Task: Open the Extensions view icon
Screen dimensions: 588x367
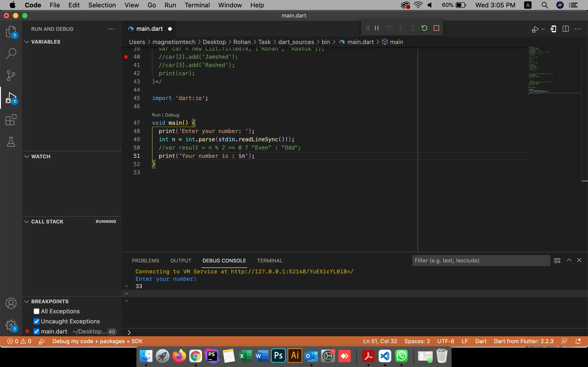Action: click(x=11, y=120)
